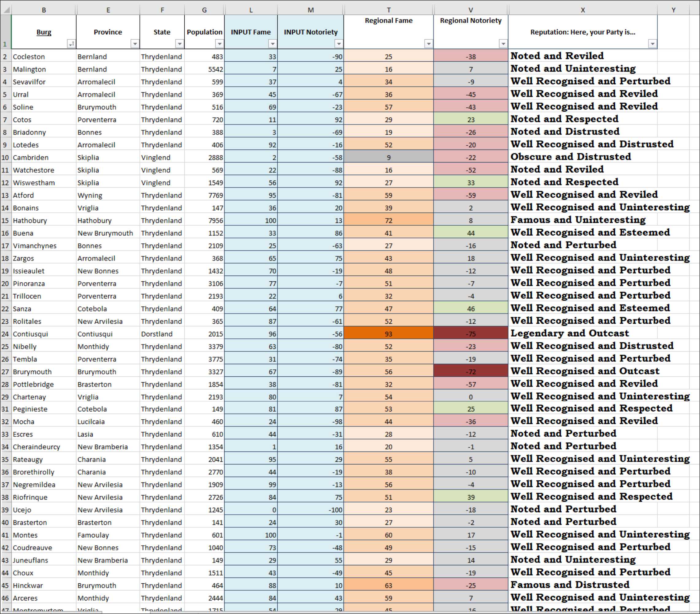This screenshot has height=614, width=700.
Task: Select column L header
Action: pos(251,10)
